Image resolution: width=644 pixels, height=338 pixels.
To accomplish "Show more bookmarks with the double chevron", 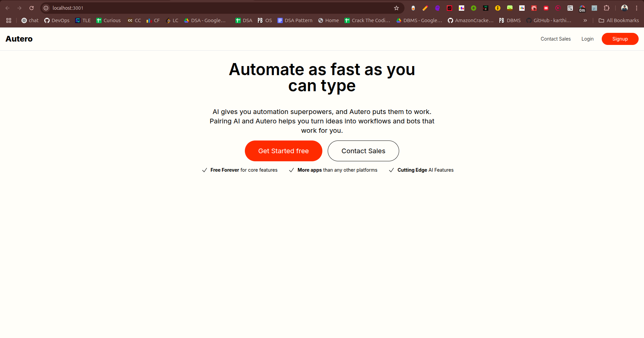I will [585, 20].
